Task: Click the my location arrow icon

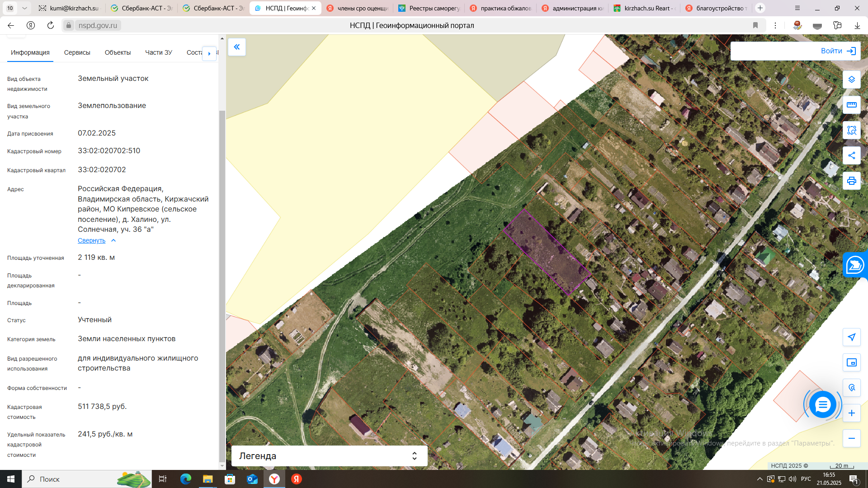Action: [x=851, y=337]
